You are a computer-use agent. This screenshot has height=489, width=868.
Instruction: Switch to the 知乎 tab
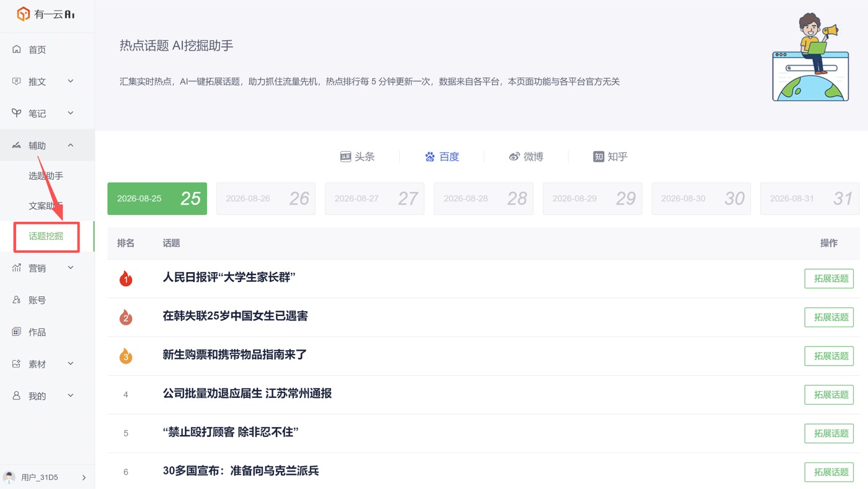tap(611, 157)
